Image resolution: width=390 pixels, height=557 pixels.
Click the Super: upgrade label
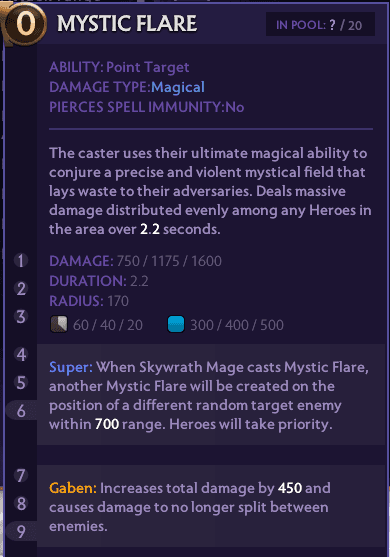[71, 367]
